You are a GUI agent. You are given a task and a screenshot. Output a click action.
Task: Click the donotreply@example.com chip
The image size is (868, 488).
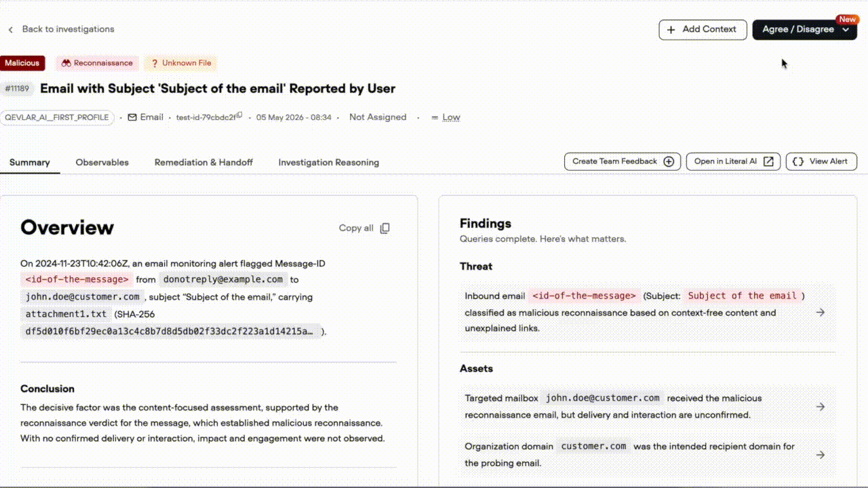tap(223, 279)
